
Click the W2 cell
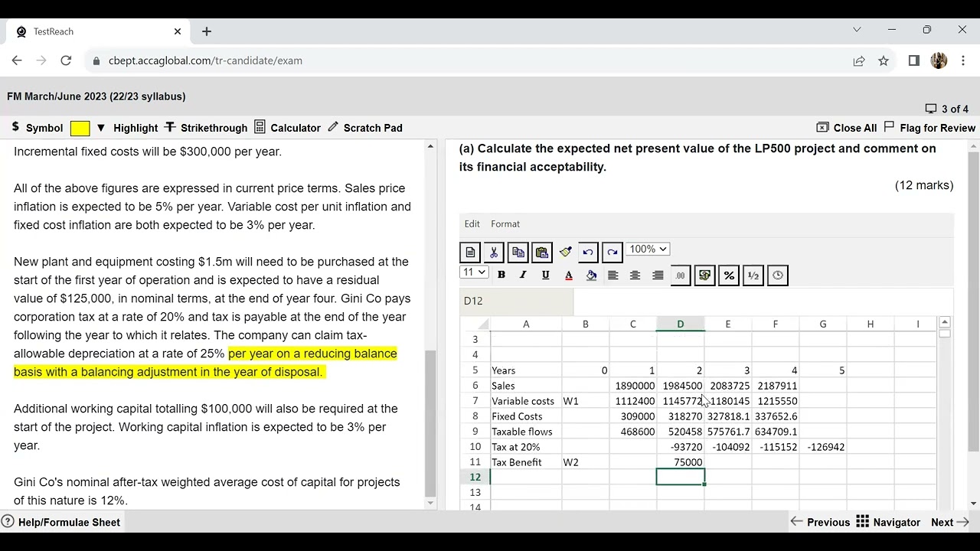click(x=586, y=462)
